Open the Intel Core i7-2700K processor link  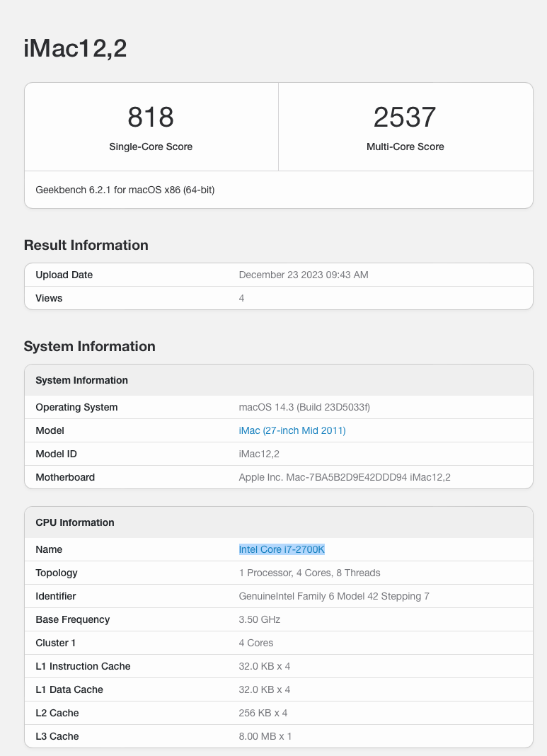tap(282, 549)
